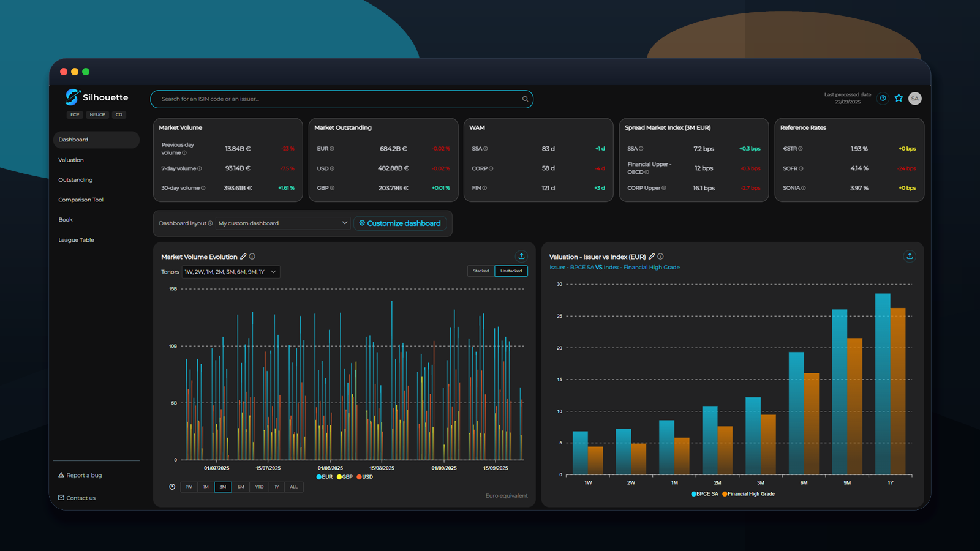Click the Report a bug warning icon

pyautogui.click(x=61, y=475)
